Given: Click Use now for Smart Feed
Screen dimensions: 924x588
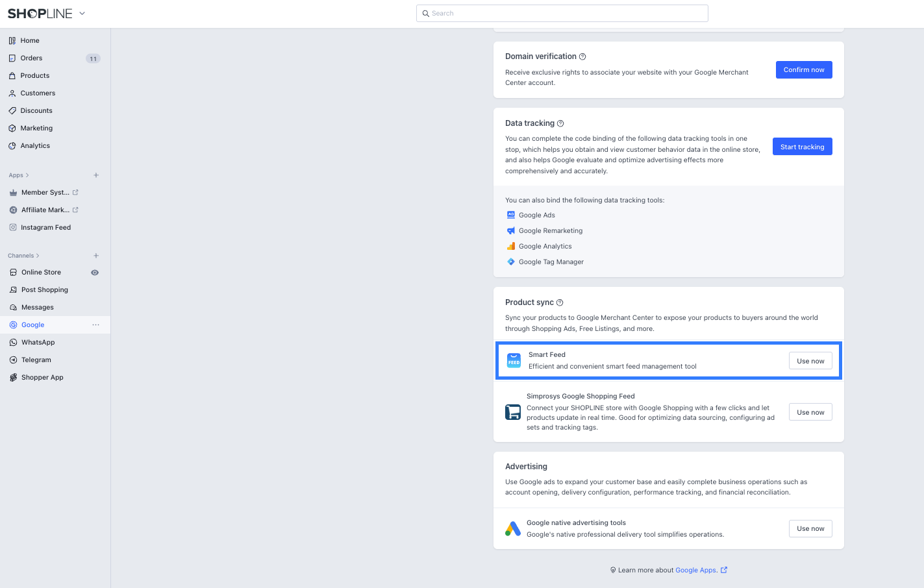Looking at the screenshot, I should [810, 361].
